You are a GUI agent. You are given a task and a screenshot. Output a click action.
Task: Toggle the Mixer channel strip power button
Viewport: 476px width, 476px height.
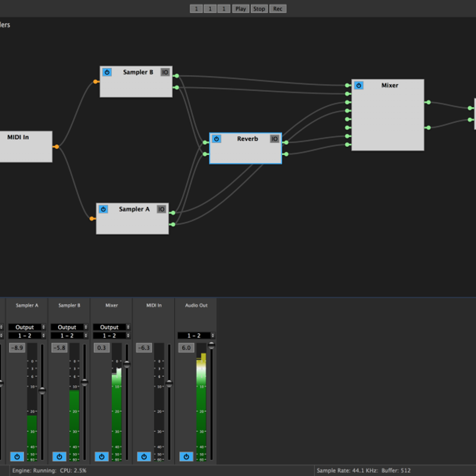[x=102, y=457]
